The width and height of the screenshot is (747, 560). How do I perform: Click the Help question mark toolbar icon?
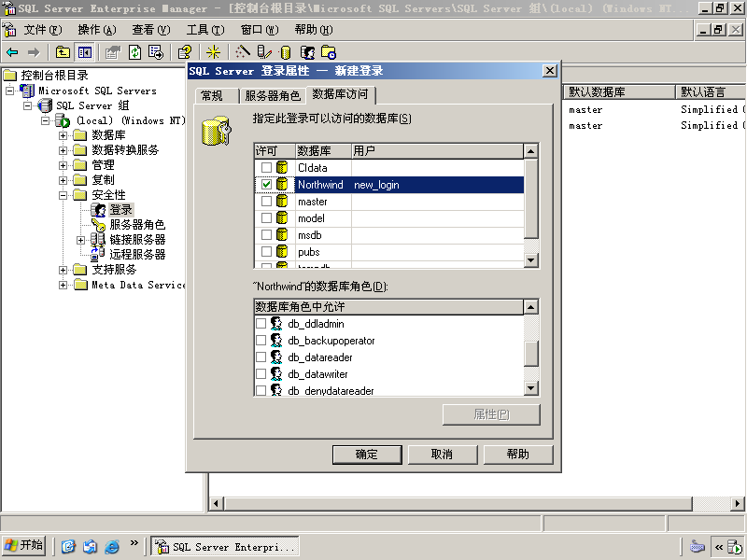click(185, 52)
